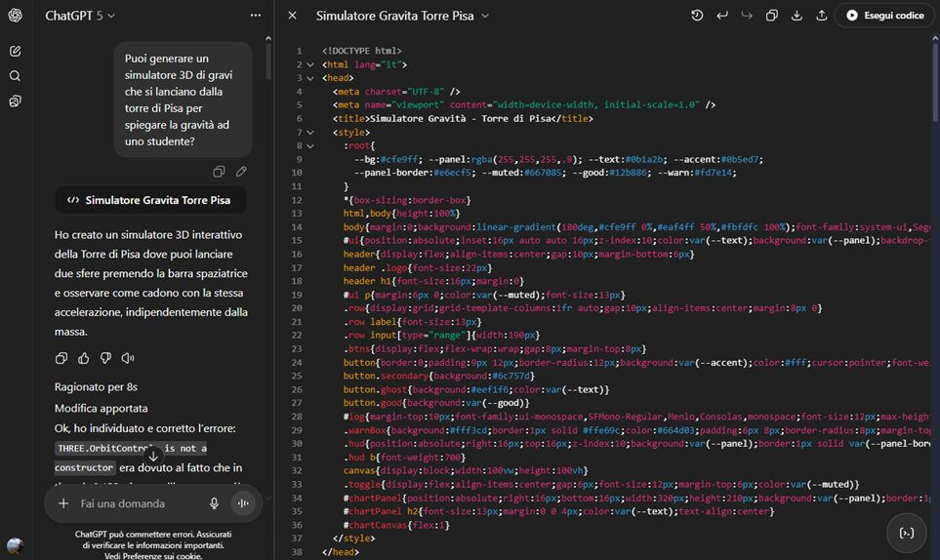The width and height of the screenshot is (940, 560).
Task: Click the ChatGPT logo icon
Action: click(x=15, y=15)
